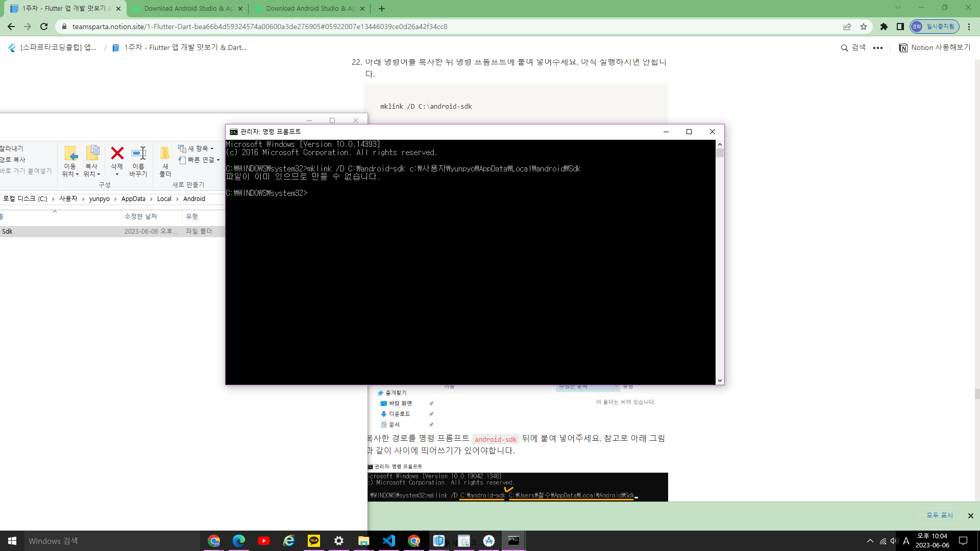Close the Chrome downloads bar
Image resolution: width=980 pixels, height=551 pixels.
point(971,516)
